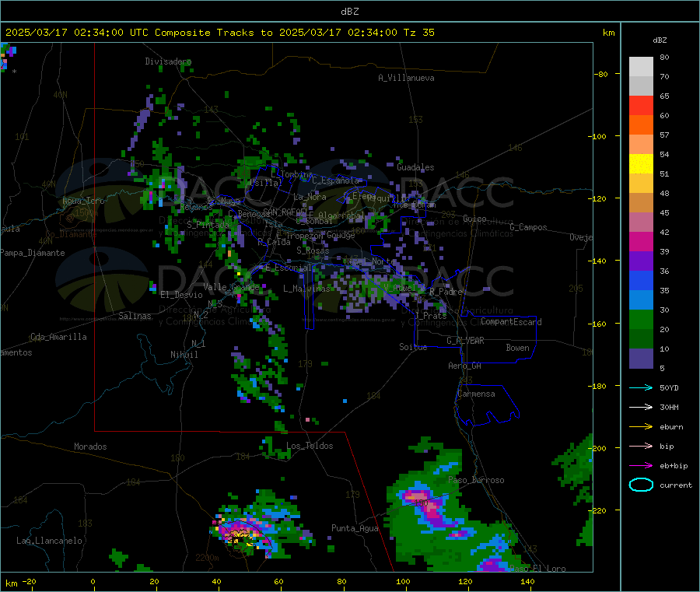Click the S_Rosas map label
The width and height of the screenshot is (700, 592).
pos(313,251)
